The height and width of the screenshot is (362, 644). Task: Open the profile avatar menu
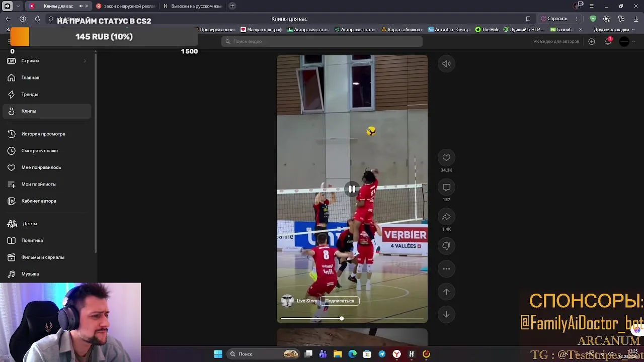(624, 41)
